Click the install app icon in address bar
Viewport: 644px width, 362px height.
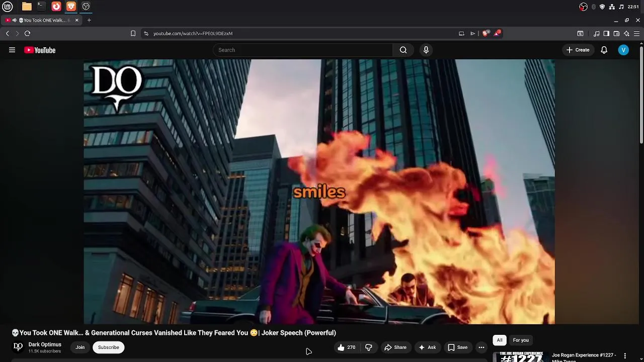tap(461, 33)
